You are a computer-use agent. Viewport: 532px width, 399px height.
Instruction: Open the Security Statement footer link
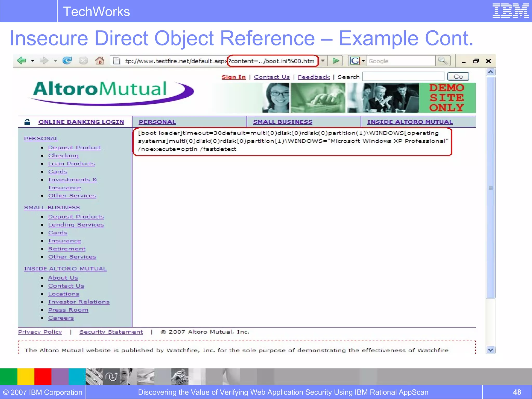(x=111, y=332)
